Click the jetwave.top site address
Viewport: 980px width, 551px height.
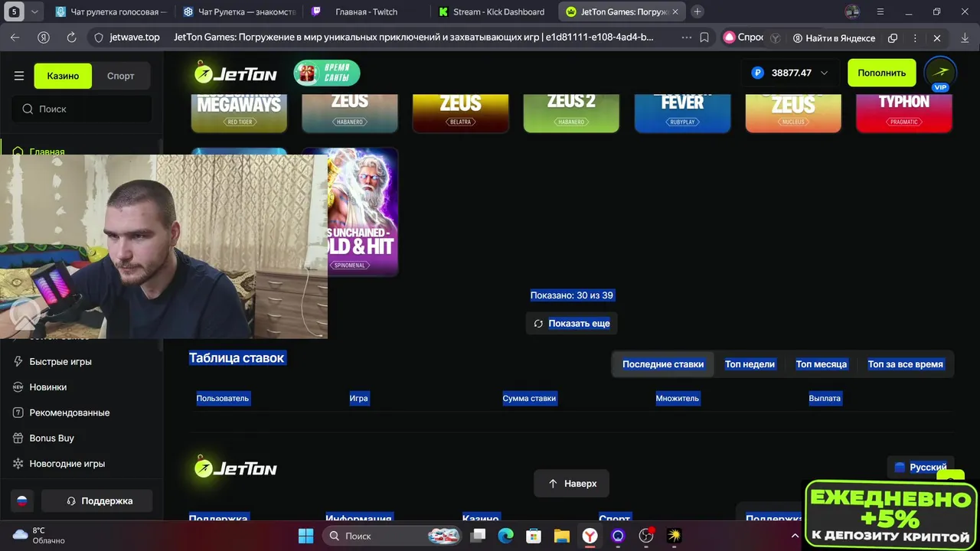pos(135,37)
